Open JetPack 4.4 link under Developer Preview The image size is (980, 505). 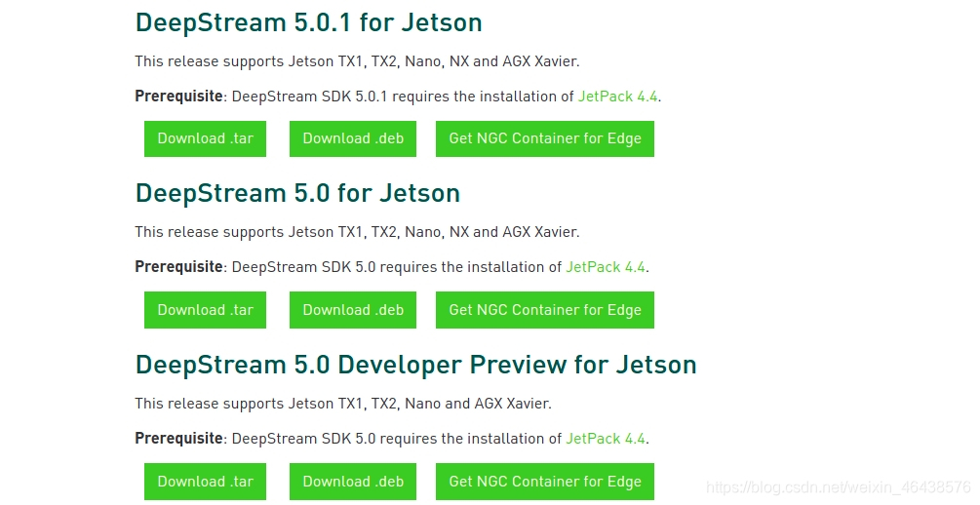pyautogui.click(x=606, y=438)
